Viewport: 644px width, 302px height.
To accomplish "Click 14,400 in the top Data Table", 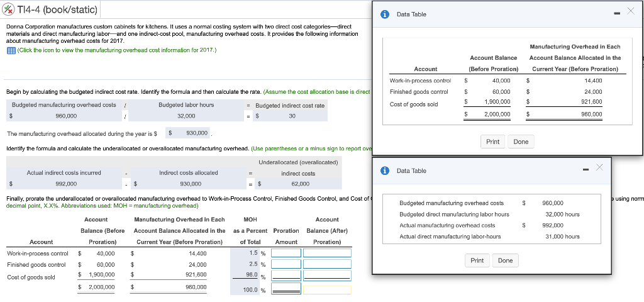I will (594, 81).
